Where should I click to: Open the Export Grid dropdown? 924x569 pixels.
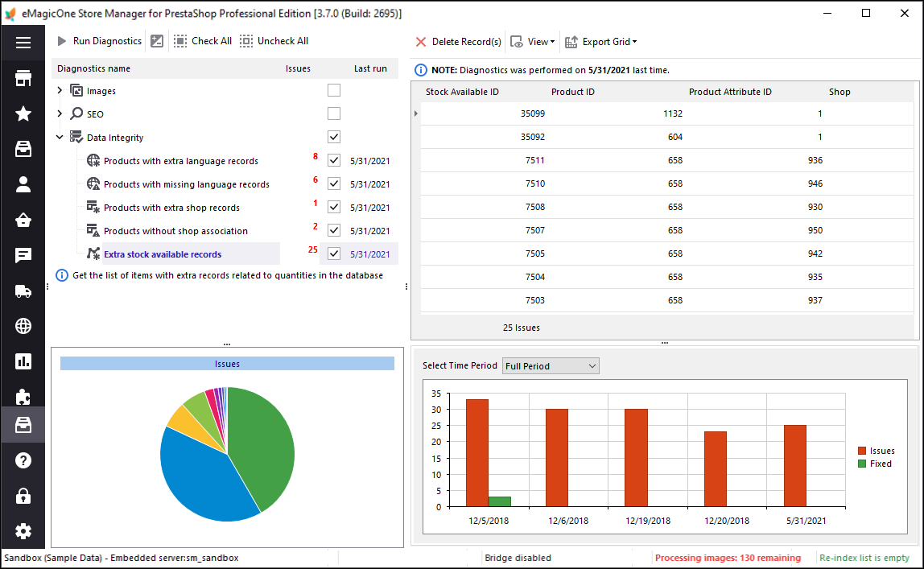coord(601,42)
